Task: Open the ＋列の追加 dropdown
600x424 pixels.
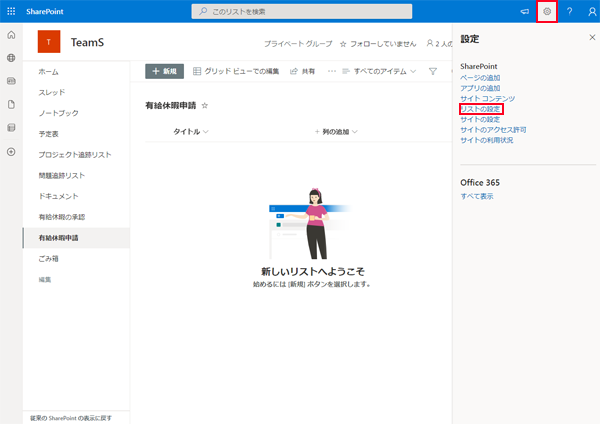Action: [336, 132]
